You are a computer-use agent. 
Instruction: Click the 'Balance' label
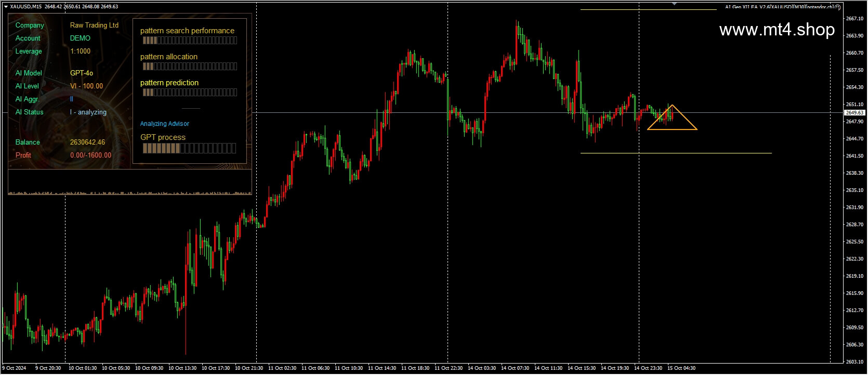(x=28, y=142)
